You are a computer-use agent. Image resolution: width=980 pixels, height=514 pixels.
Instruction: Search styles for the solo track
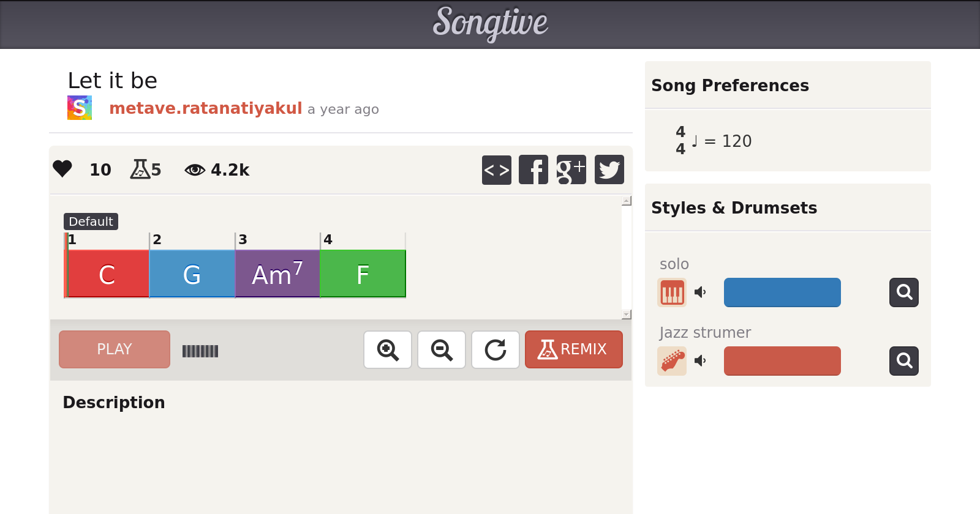[x=904, y=292]
